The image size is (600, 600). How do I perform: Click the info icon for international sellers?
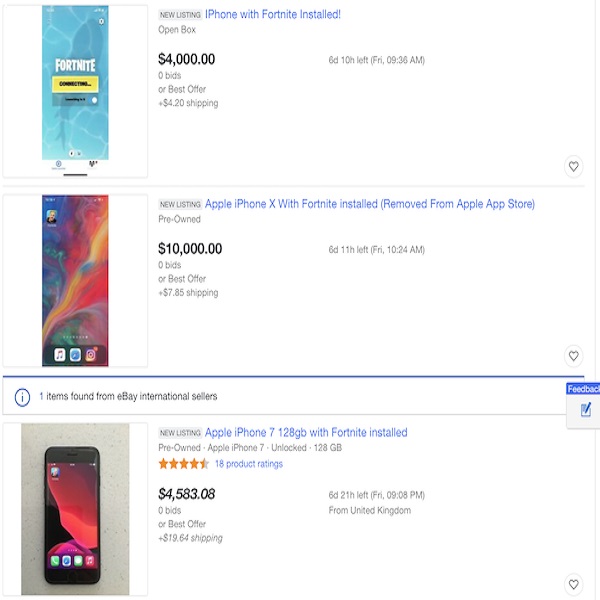22,397
